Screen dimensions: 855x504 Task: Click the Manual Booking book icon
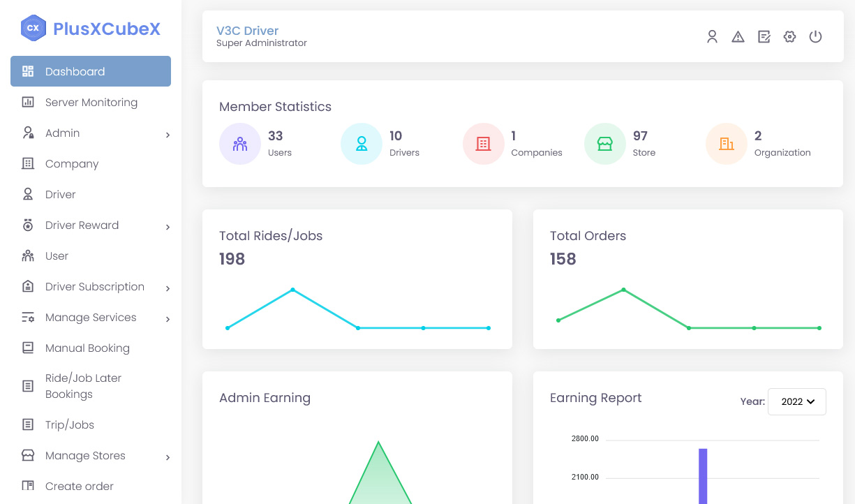[28, 348]
